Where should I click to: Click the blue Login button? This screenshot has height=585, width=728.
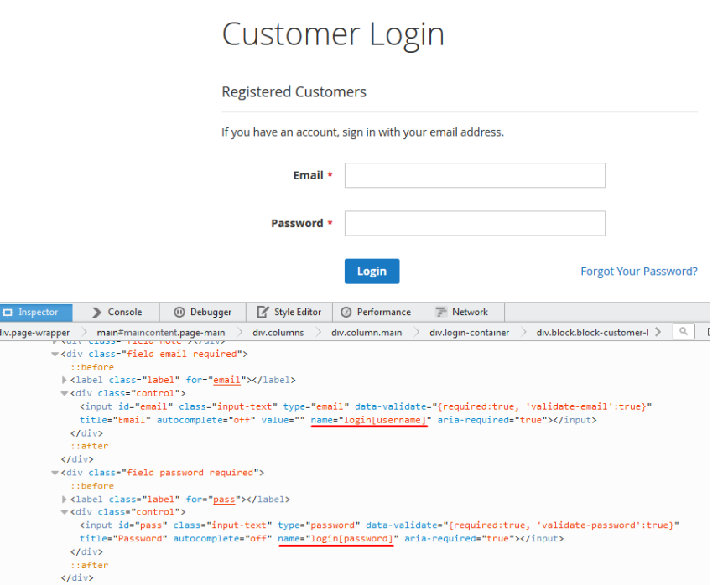pyautogui.click(x=372, y=272)
